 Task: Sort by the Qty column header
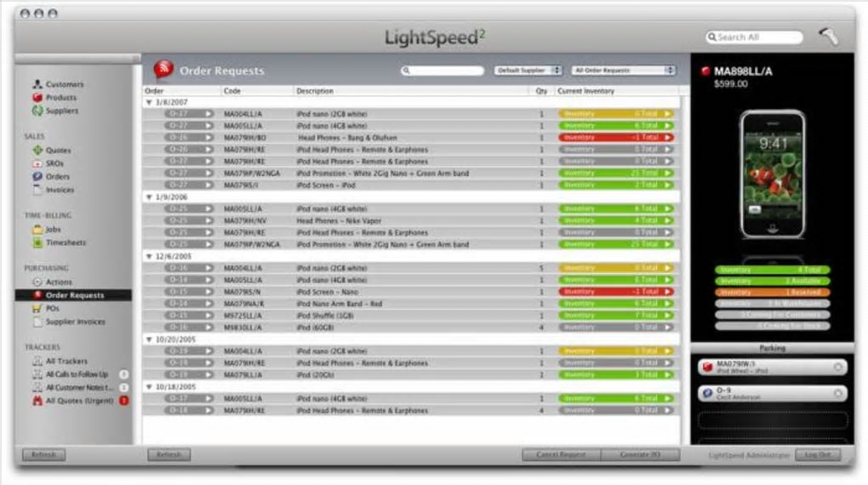click(x=541, y=91)
